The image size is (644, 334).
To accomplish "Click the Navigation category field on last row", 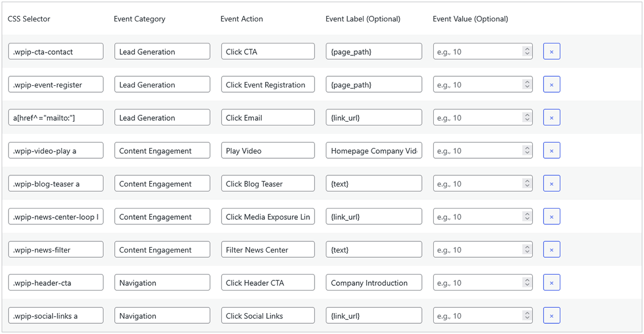I will point(162,315).
